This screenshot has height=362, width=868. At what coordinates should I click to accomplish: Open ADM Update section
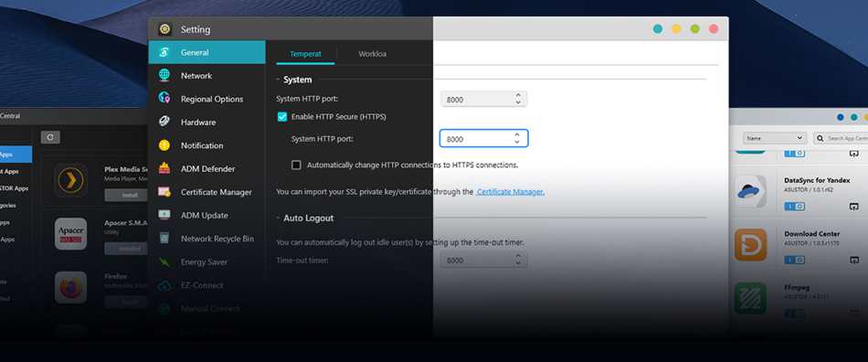click(207, 216)
